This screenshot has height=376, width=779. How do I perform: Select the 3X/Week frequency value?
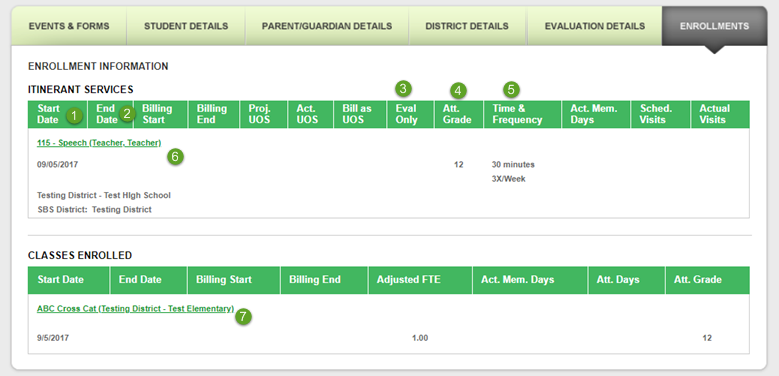(x=508, y=179)
